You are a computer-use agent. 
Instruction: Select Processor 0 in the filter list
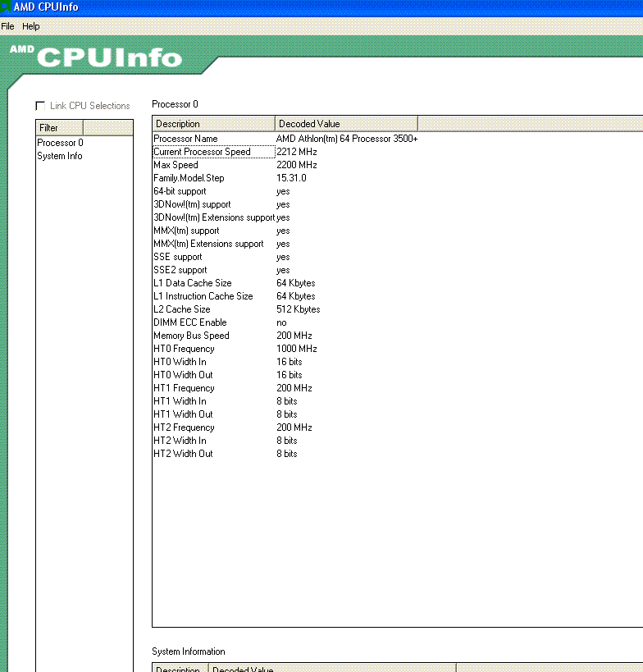pos(60,143)
